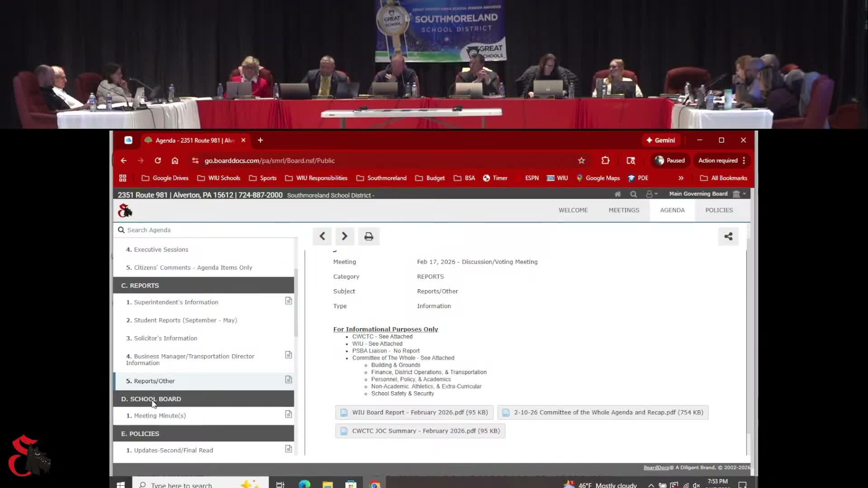Open File Explorer from Windows taskbar
The image size is (868, 488).
328,485
